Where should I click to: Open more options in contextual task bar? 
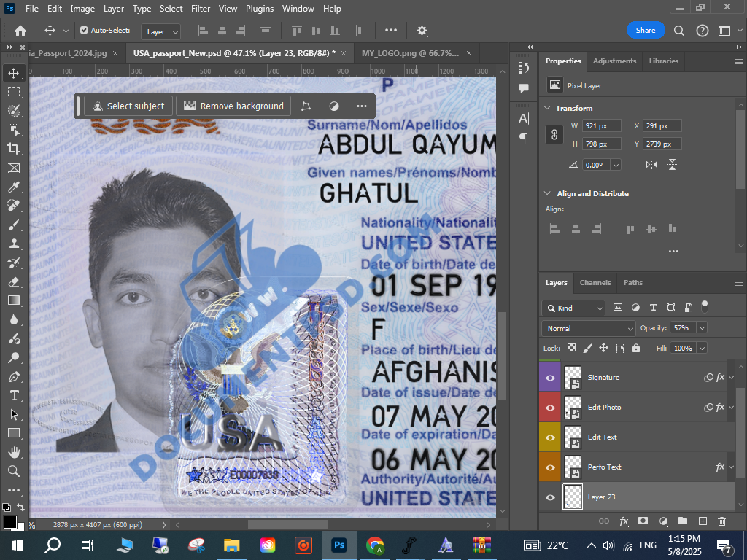362,106
